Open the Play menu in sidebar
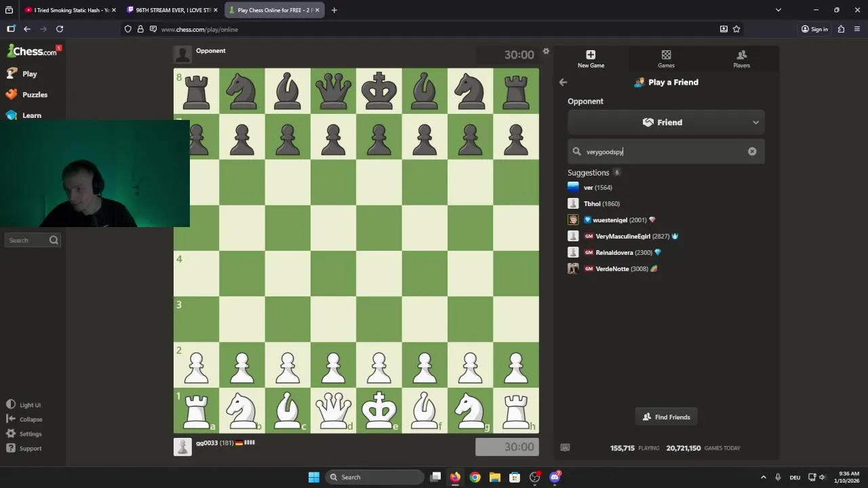 pos(22,73)
